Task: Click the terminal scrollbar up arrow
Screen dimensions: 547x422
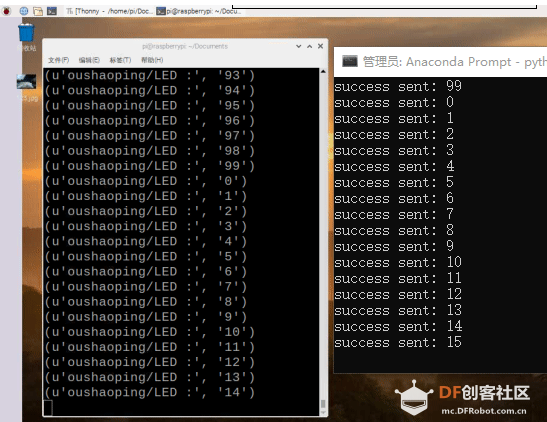Action: (x=323, y=71)
